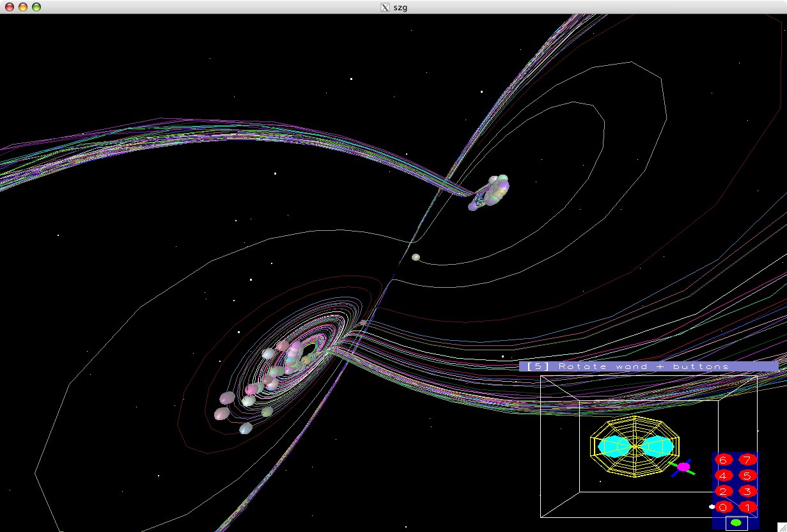Trigger red wand button 7
The image size is (787, 532).
(x=747, y=459)
